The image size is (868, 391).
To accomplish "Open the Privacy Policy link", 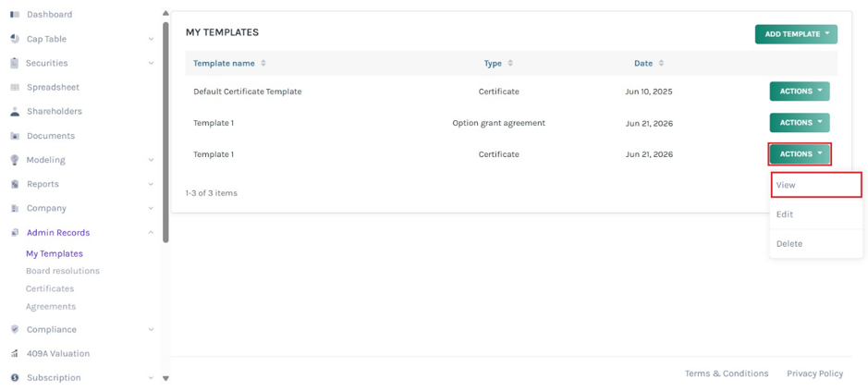I will pos(815,373).
